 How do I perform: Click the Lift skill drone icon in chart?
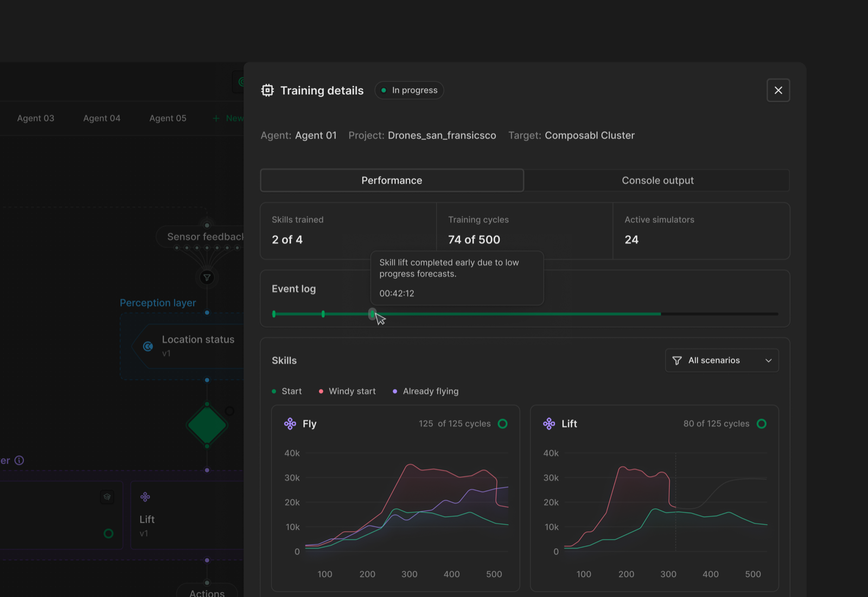pos(549,423)
